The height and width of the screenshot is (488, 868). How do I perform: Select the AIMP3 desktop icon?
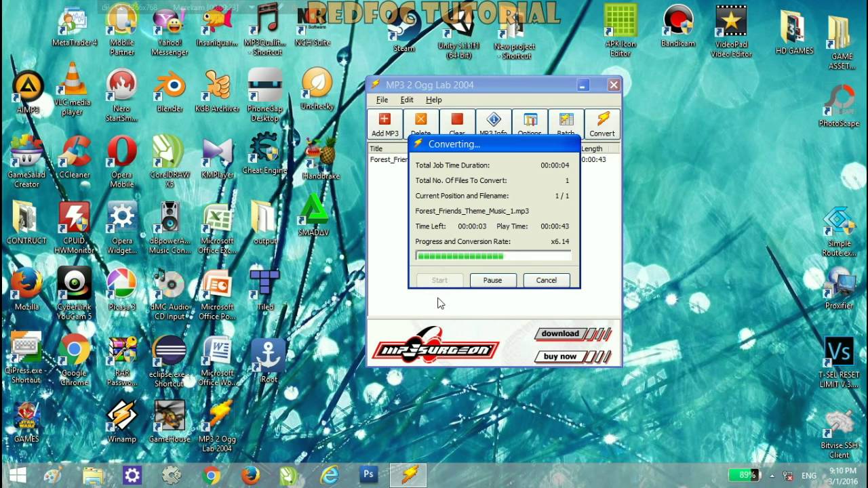point(26,93)
